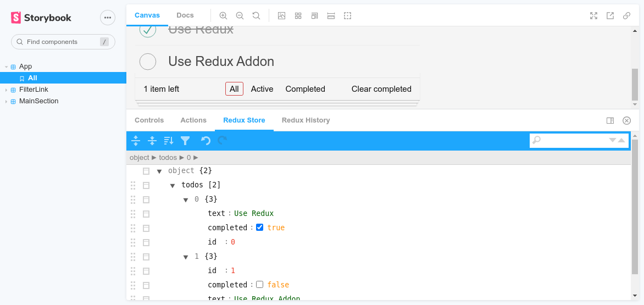Expand all fields in JSON editor
This screenshot has height=305, width=644.
[x=136, y=141]
